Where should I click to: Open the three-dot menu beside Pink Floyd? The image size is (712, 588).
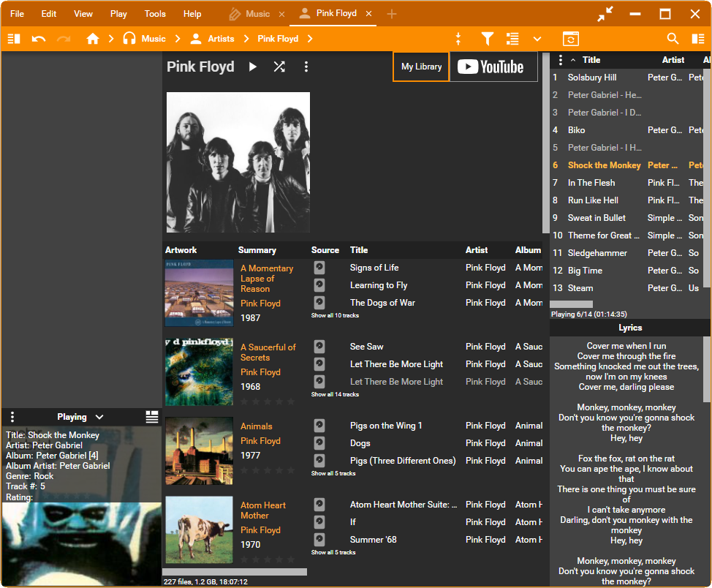306,67
